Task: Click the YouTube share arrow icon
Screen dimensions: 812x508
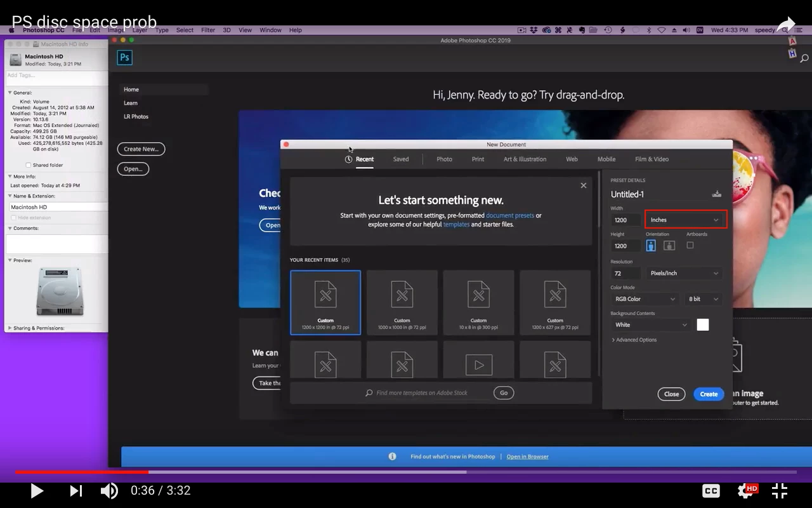Action: 786,25
